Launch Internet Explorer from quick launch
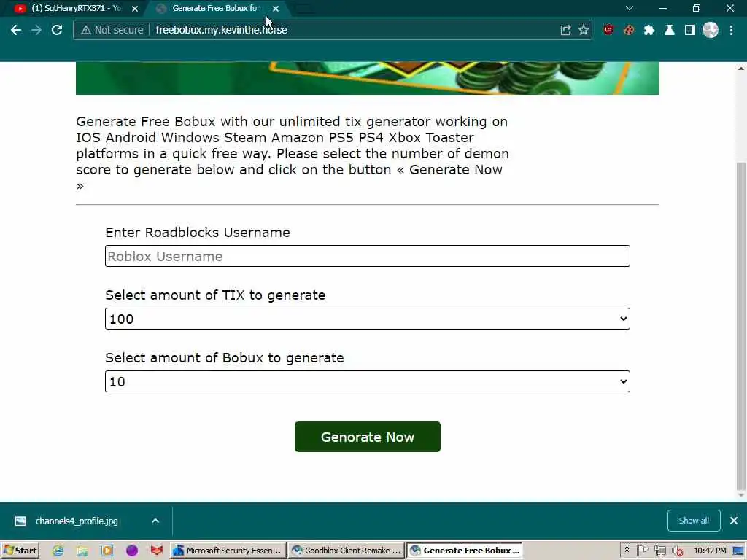747x560 pixels. (x=58, y=551)
